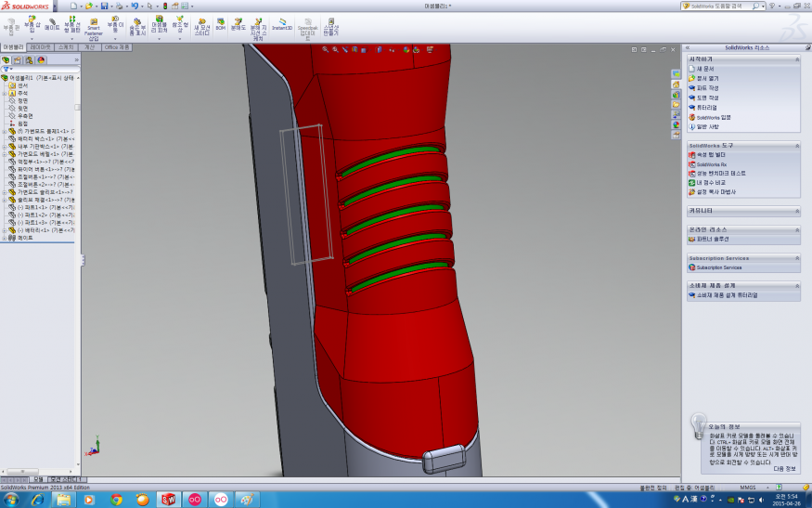Open dropdown arrow under 참조 형상

180,39
